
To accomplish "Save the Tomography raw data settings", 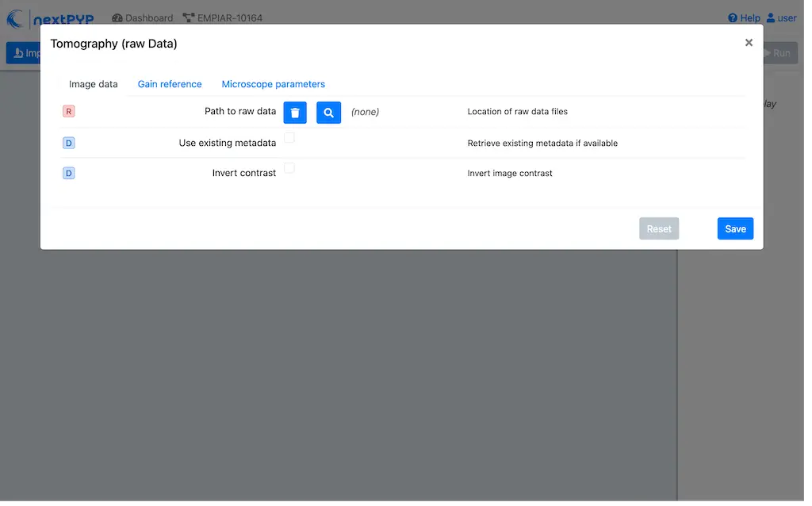I will [735, 229].
